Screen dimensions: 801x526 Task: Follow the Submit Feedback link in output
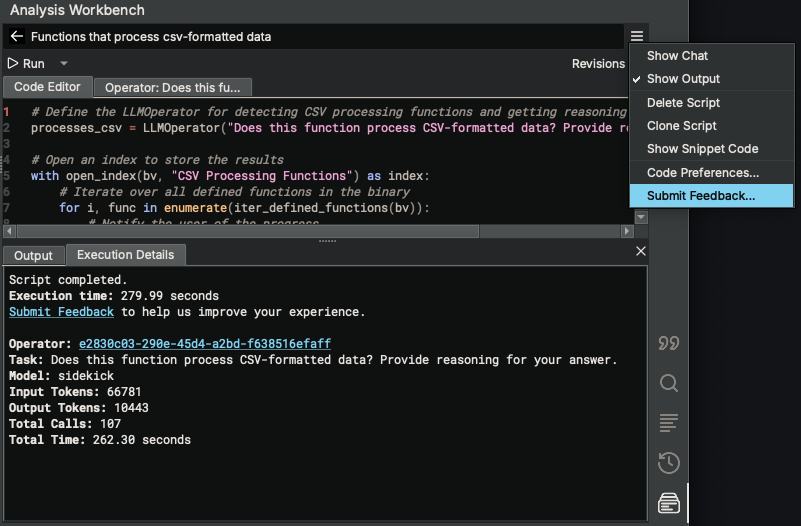tap(61, 312)
